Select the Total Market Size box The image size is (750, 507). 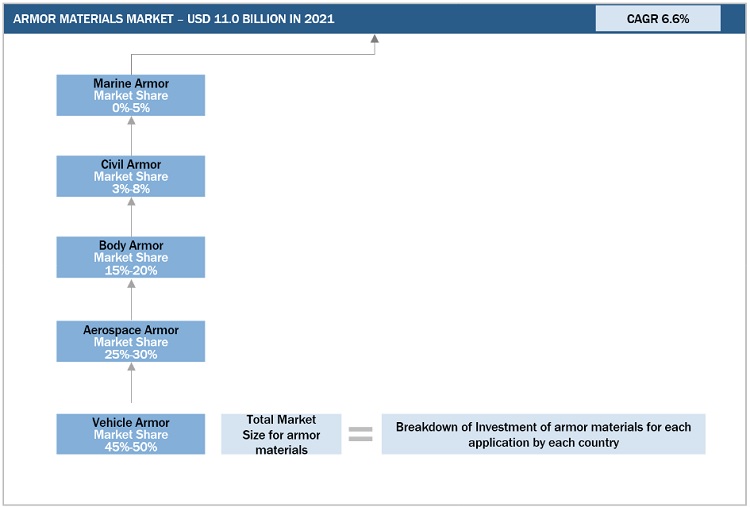click(x=281, y=434)
